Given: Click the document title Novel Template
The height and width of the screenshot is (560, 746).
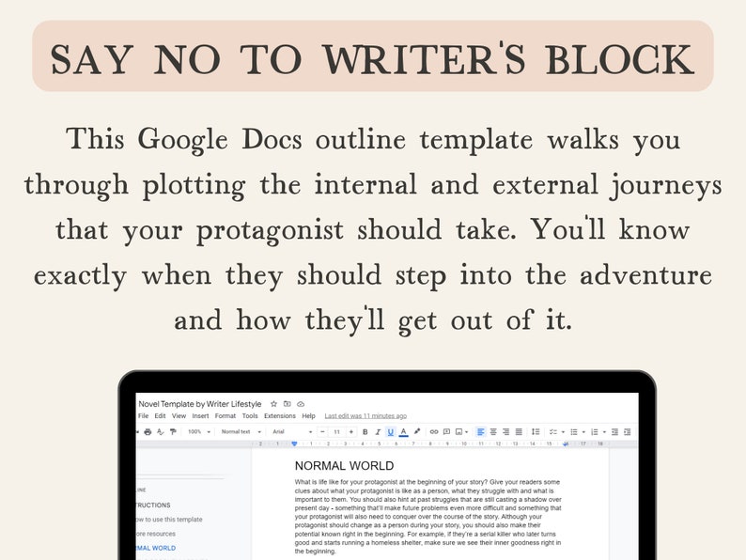Looking at the screenshot, I should click(200, 404).
